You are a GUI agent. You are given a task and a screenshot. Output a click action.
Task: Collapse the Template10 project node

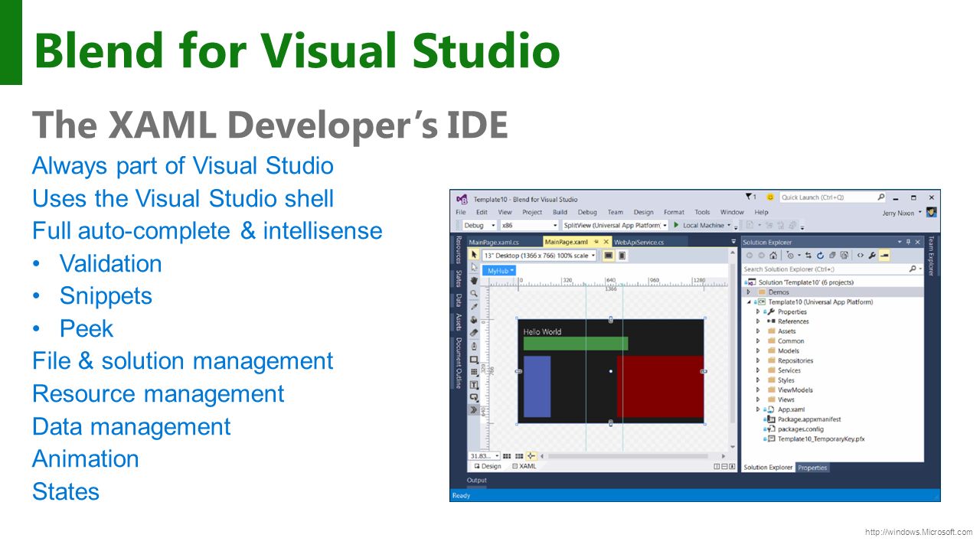[x=749, y=302]
